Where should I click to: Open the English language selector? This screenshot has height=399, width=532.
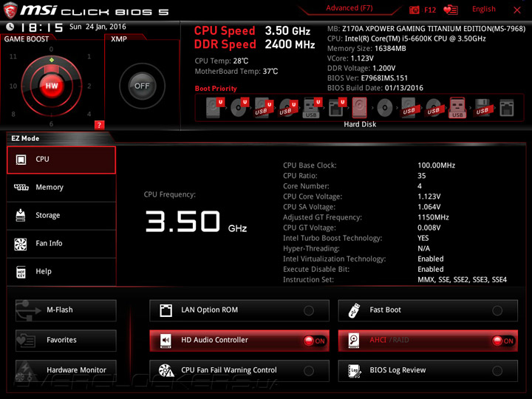coord(483,9)
